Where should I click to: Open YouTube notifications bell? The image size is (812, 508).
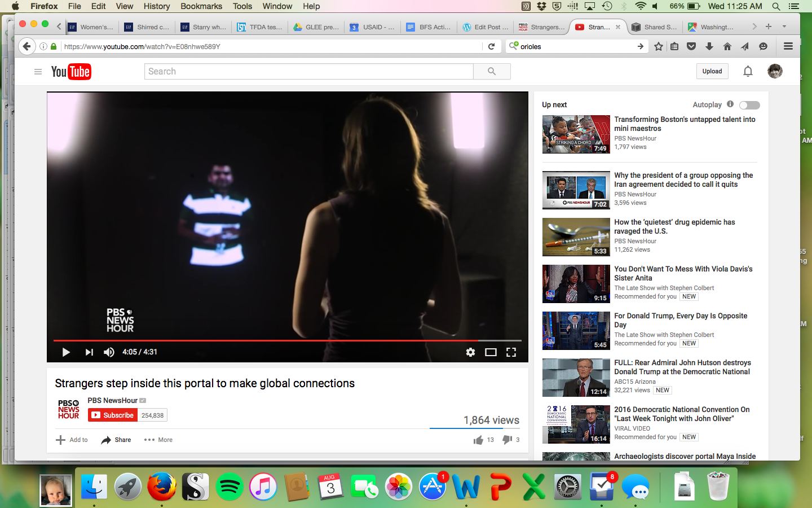click(x=748, y=71)
